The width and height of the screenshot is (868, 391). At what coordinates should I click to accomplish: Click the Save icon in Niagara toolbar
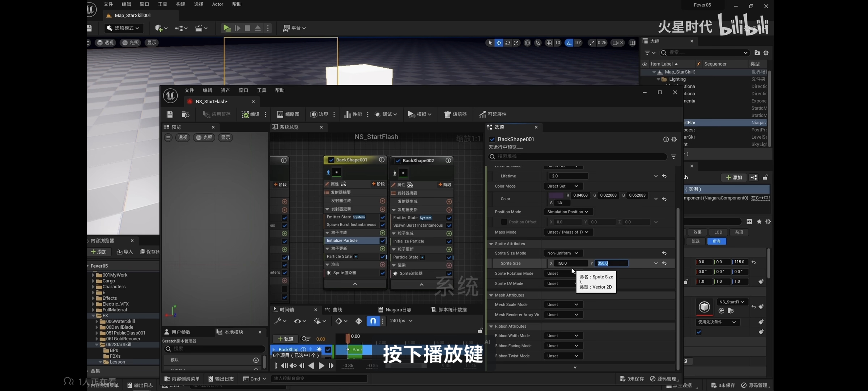[170, 114]
